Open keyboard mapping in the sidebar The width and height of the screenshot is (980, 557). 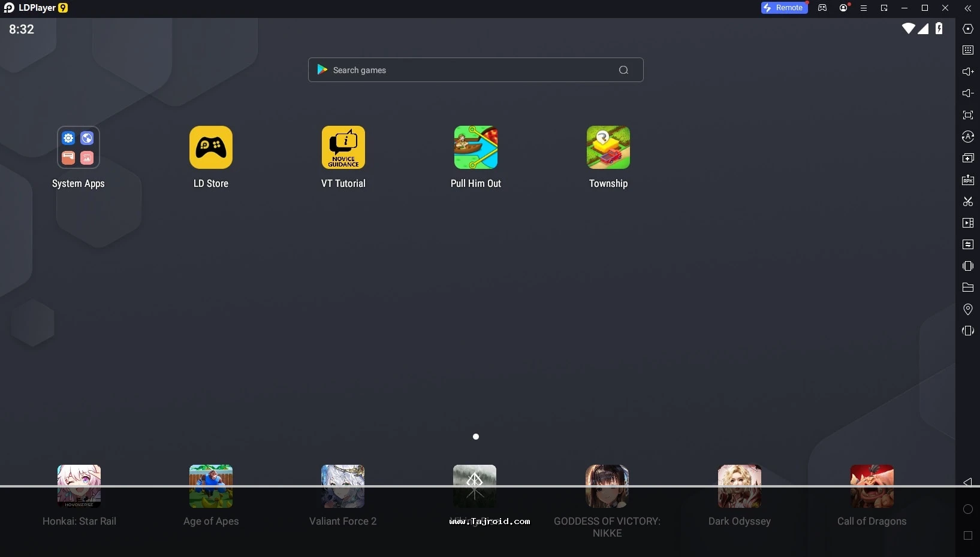pyautogui.click(x=967, y=50)
